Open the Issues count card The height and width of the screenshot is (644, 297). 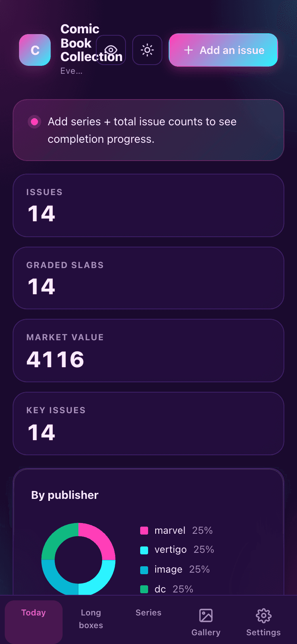coord(148,205)
